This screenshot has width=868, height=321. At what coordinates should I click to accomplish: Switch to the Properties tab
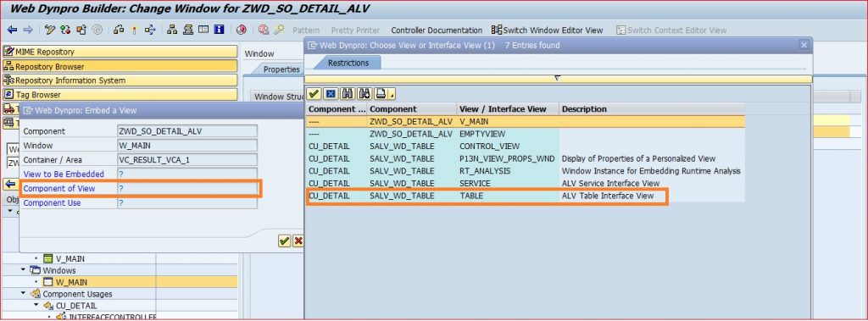[x=281, y=69]
